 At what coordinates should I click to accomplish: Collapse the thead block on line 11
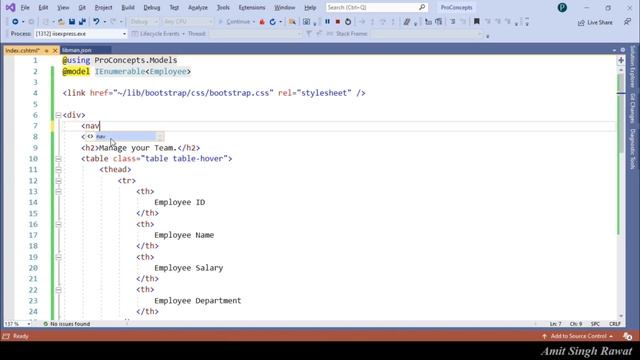point(58,170)
